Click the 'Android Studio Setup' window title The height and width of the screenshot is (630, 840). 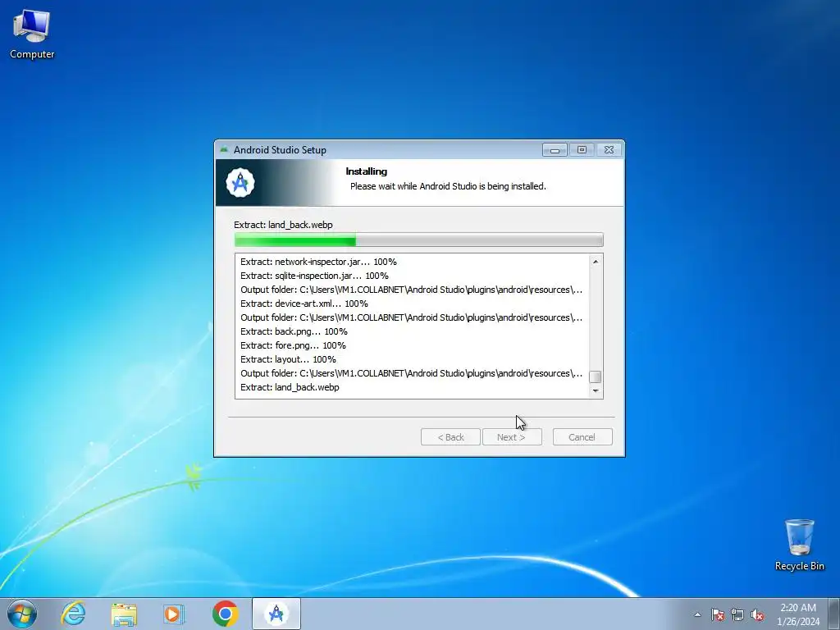pyautogui.click(x=280, y=150)
